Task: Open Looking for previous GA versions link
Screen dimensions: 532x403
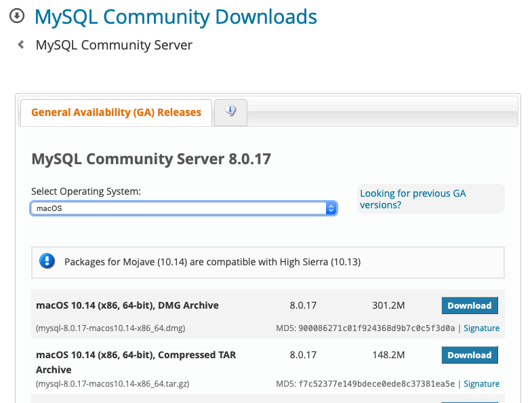Action: [413, 199]
